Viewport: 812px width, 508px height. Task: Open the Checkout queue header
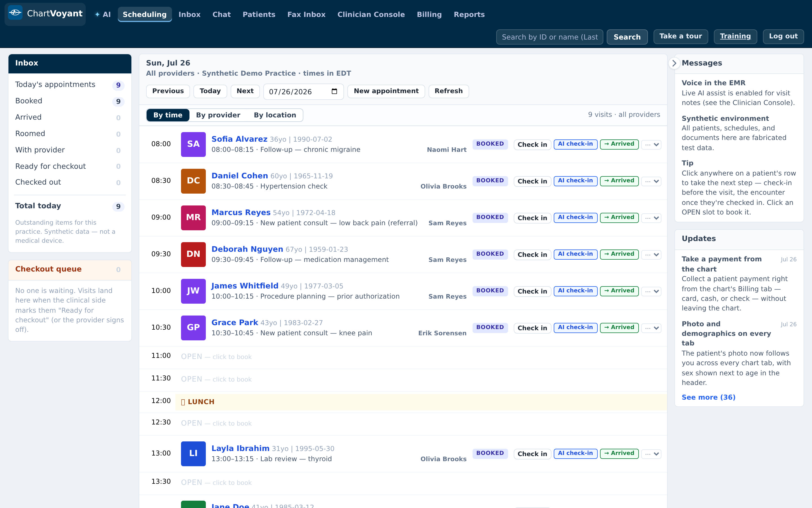(70, 270)
